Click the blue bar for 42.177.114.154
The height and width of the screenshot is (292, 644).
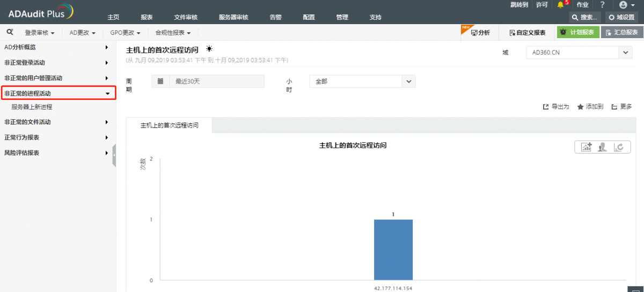tap(393, 250)
